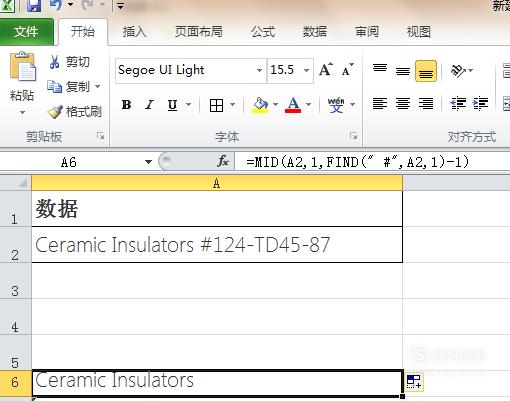Toggle Italic formatting
Image resolution: width=510 pixels, height=401 pixels.
point(149,105)
